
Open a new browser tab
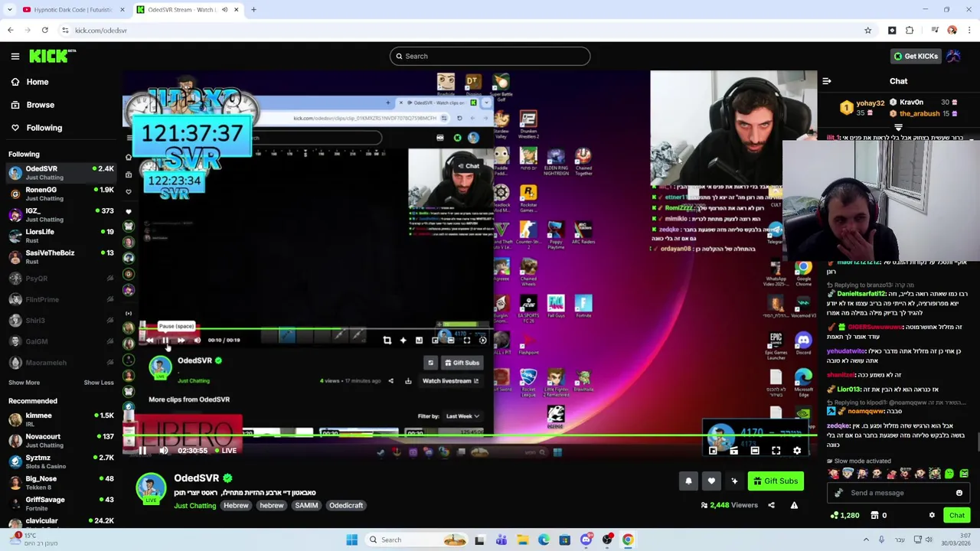pyautogui.click(x=253, y=10)
